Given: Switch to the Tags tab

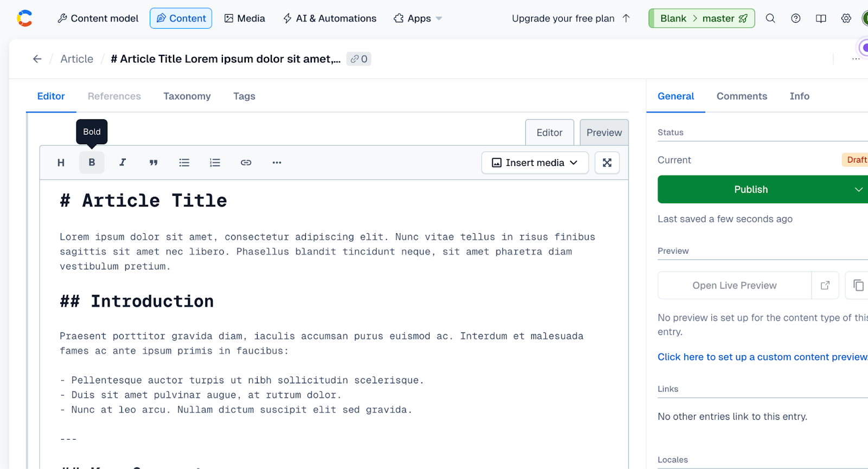Looking at the screenshot, I should click(244, 96).
